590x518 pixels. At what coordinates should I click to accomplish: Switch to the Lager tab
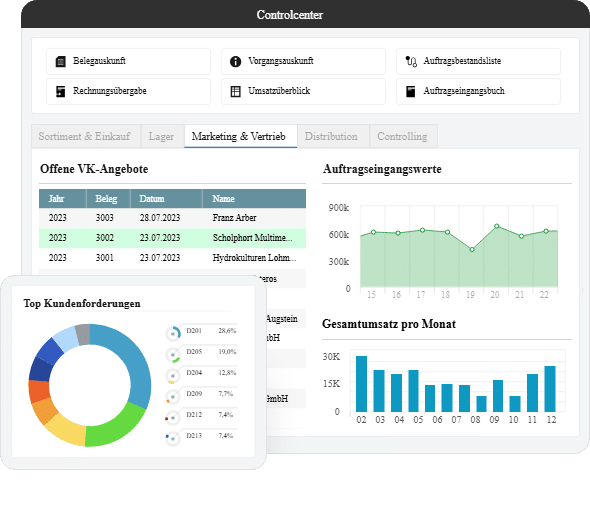click(x=163, y=136)
